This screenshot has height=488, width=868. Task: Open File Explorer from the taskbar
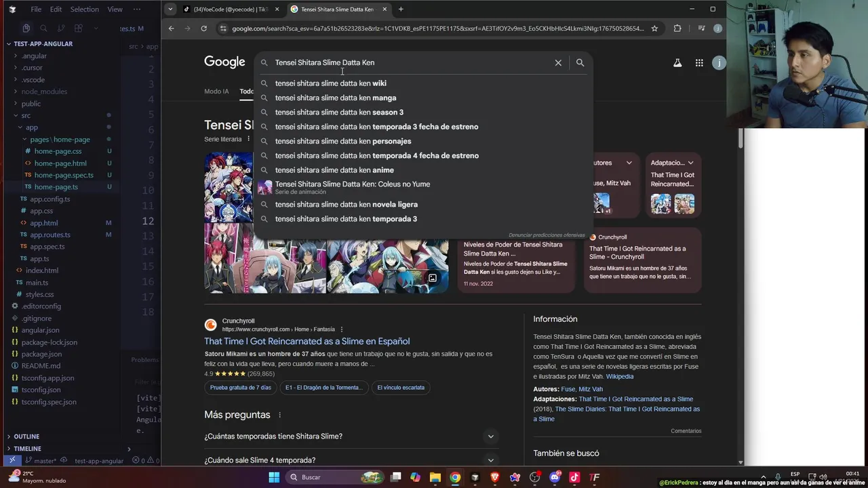click(x=435, y=477)
